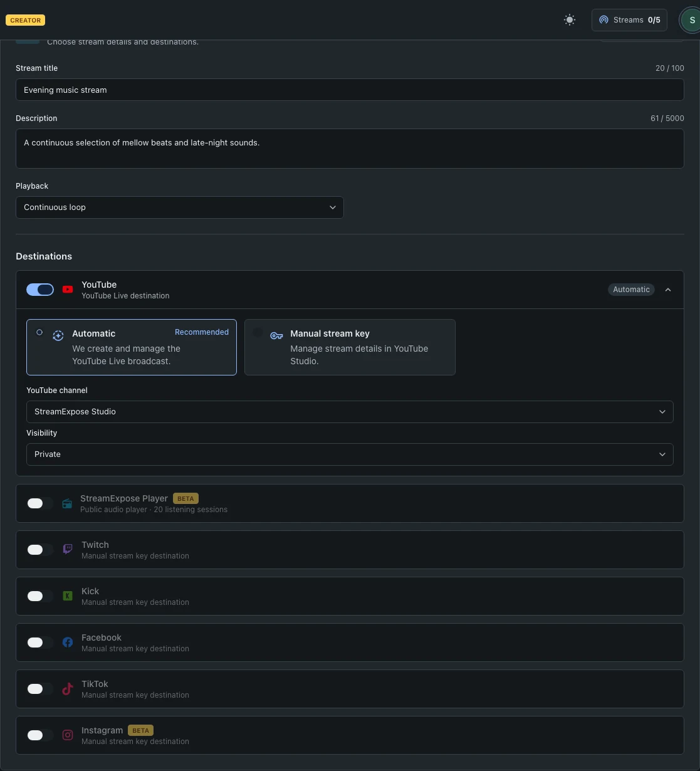
Task: Click the Automatic mode sparkle icon
Action: tap(58, 335)
